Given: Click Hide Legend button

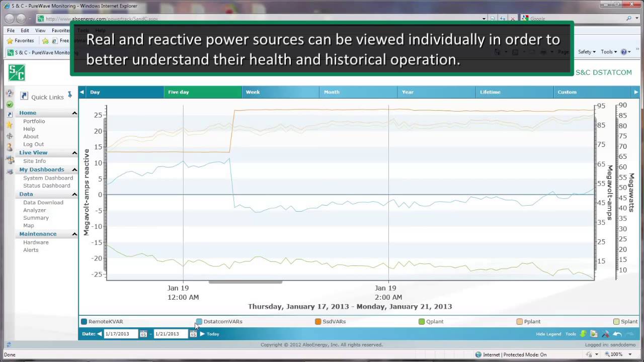Looking at the screenshot, I should pyautogui.click(x=548, y=334).
